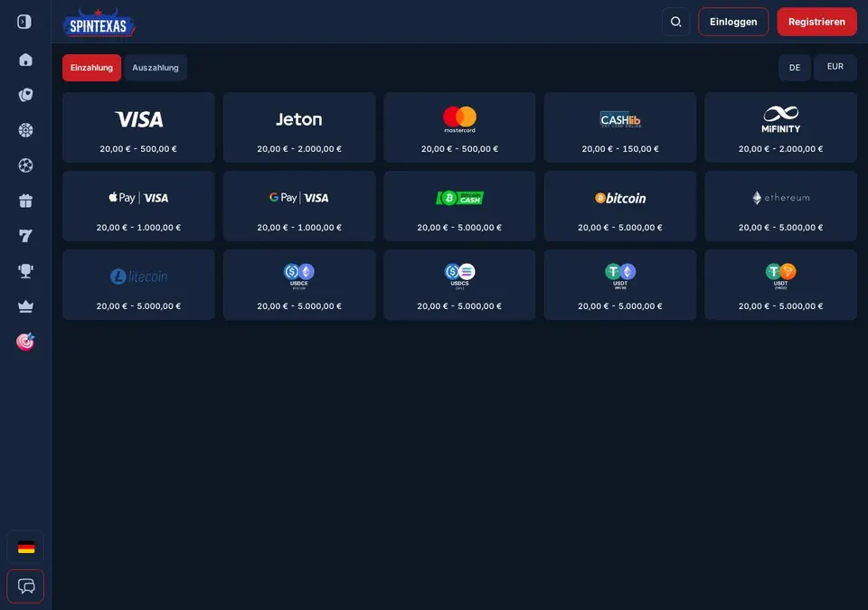Screen dimensions: 868x610
Task: Open the pink target challenges icon
Action: pyautogui.click(x=25, y=342)
